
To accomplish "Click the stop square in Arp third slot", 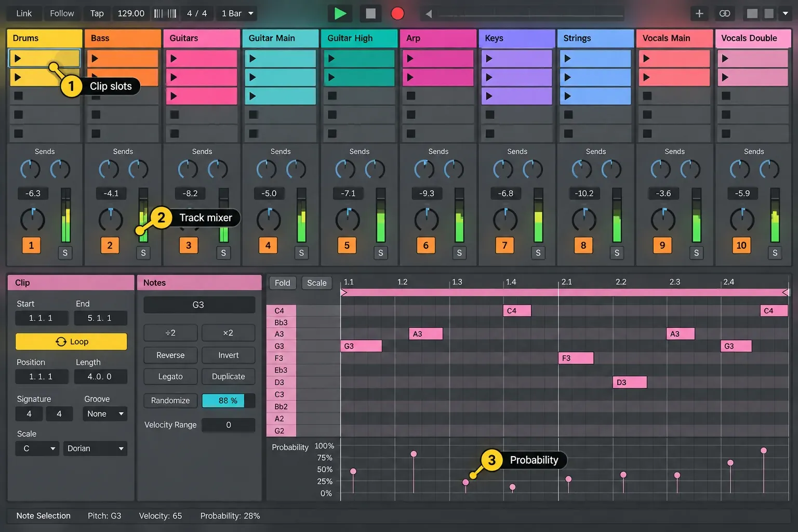I will (411, 96).
